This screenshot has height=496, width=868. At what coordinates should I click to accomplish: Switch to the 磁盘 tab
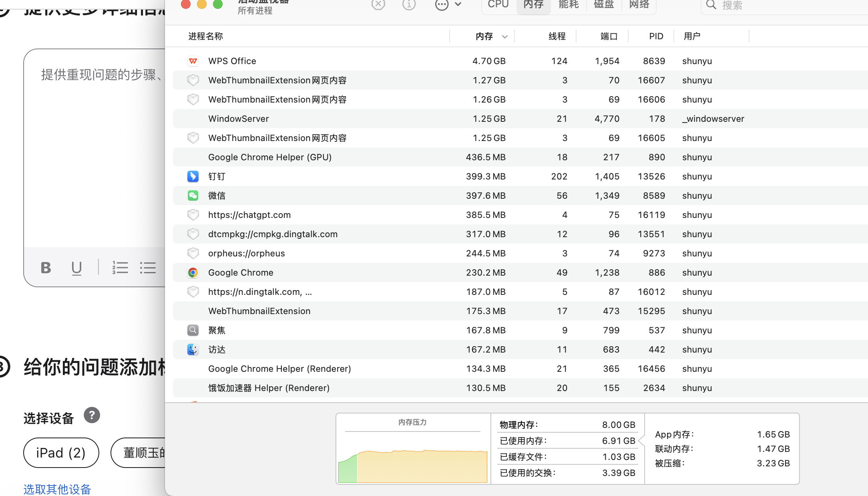pos(604,5)
